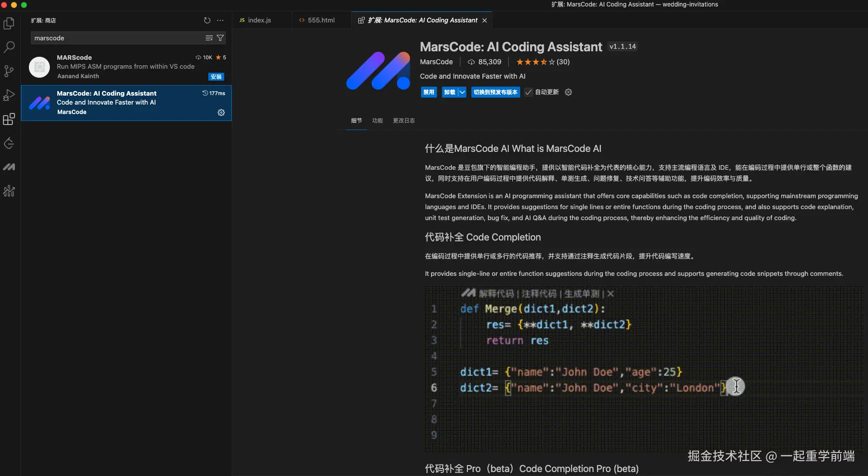This screenshot has height=476, width=868.
Task: Select the 更改日志 changelog tab
Action: coord(404,120)
